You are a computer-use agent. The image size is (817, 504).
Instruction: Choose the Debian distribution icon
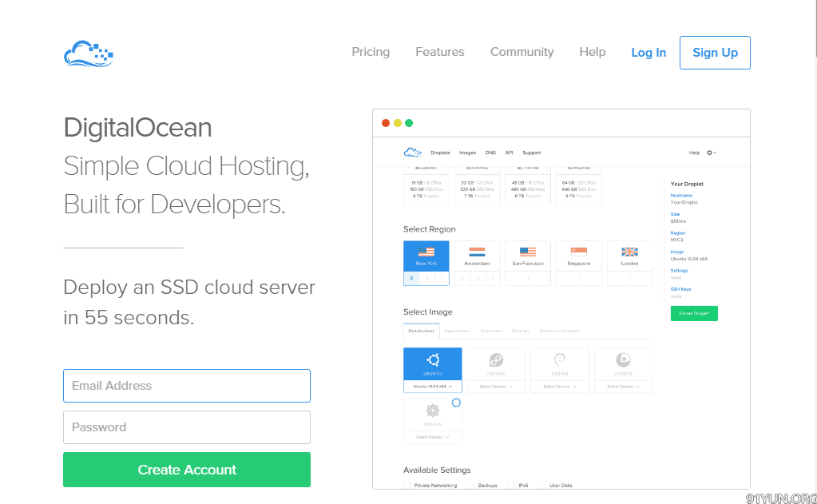[x=560, y=359]
